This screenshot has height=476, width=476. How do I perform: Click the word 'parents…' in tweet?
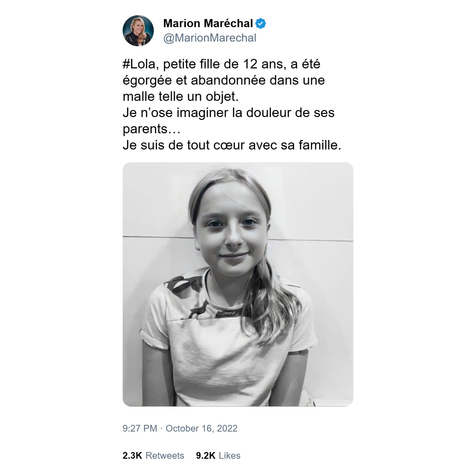pos(152,129)
